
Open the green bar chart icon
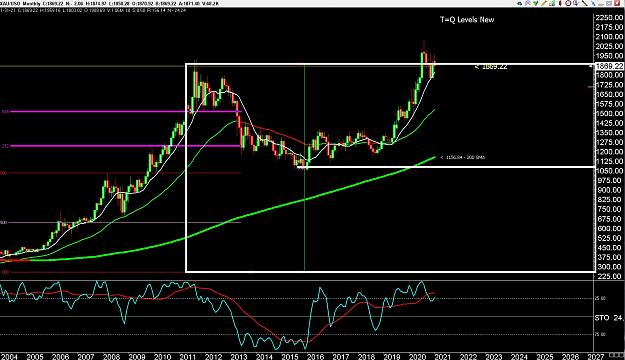pyautogui.click(x=552, y=3)
